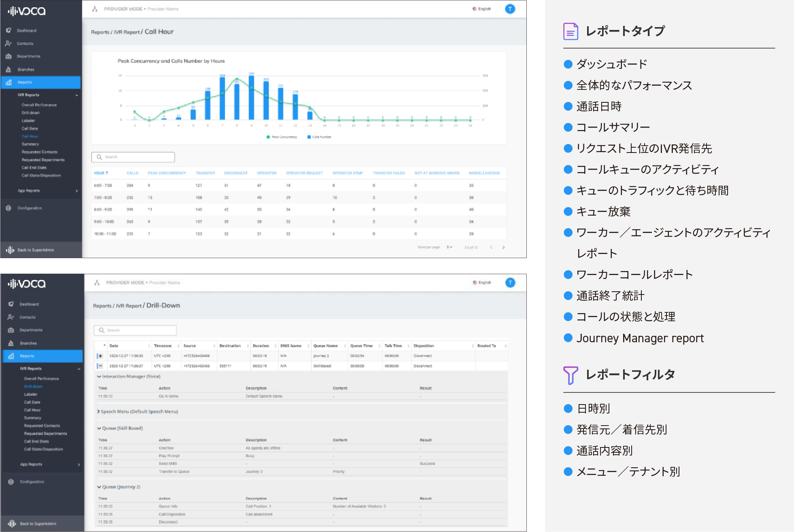
Task: Sort by PEAK CONCURRENCY column header
Action: tap(167, 173)
